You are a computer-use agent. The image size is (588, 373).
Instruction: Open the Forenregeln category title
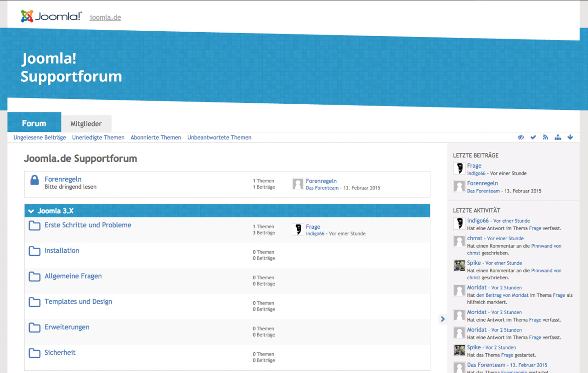[63, 179]
